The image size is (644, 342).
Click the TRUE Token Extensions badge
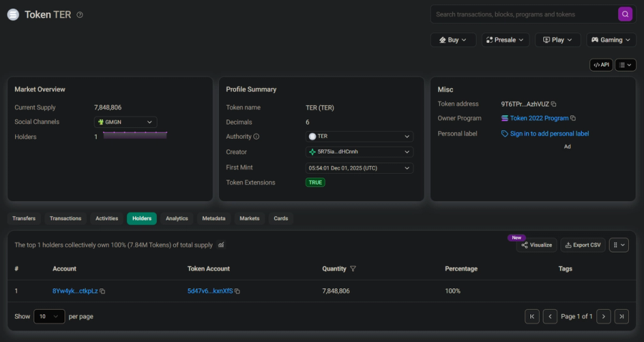(315, 182)
